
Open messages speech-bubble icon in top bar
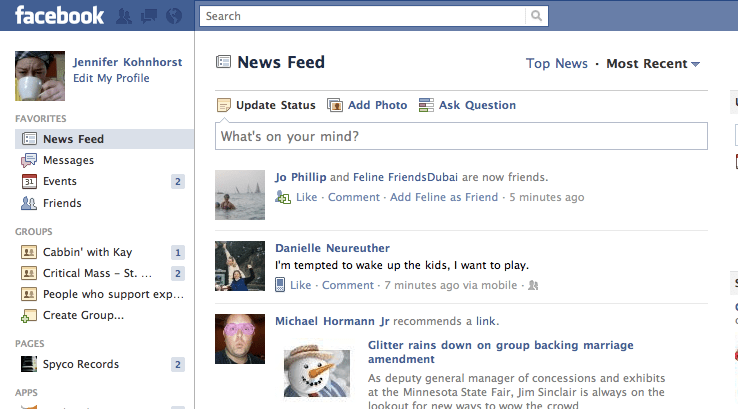[x=149, y=16]
